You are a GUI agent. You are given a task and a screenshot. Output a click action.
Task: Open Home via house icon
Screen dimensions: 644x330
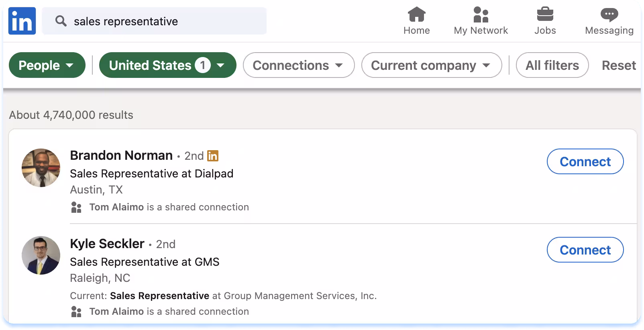(416, 15)
